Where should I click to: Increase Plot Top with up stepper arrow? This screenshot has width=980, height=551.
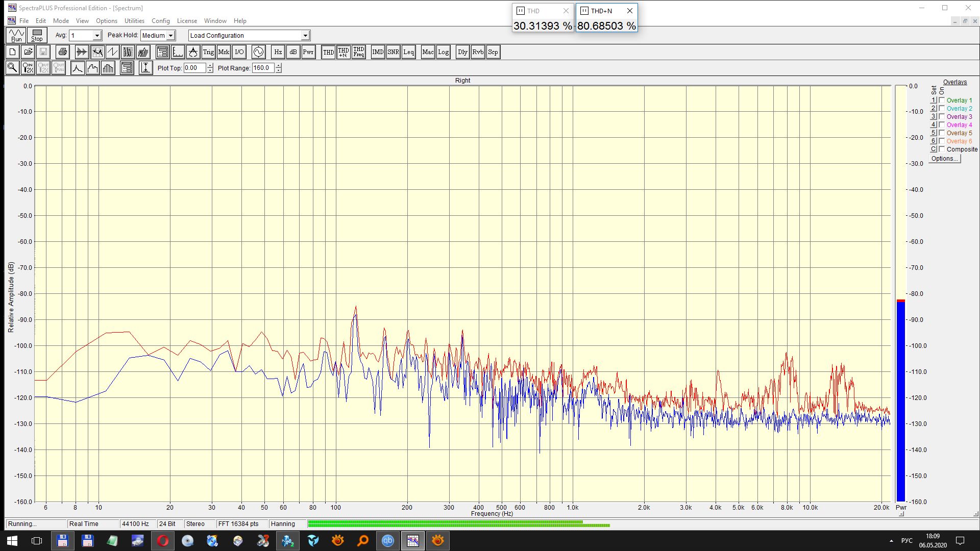pos(210,65)
